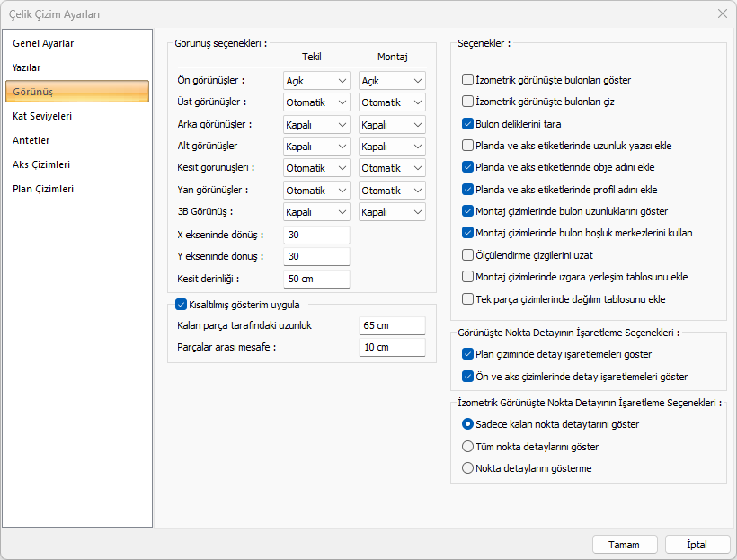Go to Plan Çizimleri section
737x560 pixels.
click(43, 189)
